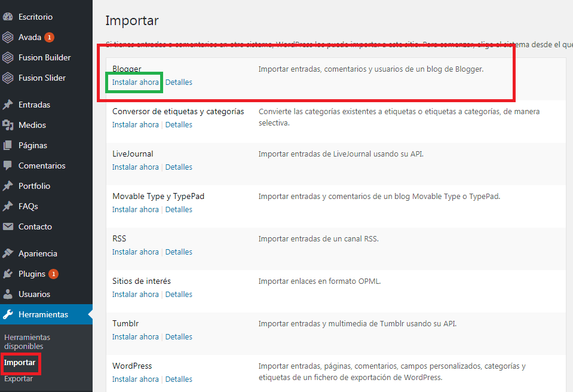Install the Blogger importer now
Viewport: 573px width, 392px height.
(x=135, y=82)
